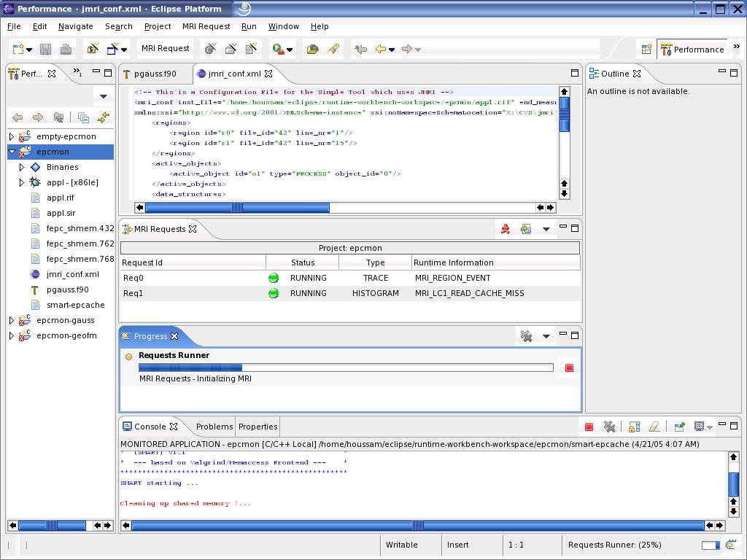Remove all terminated launches in the Console
The image size is (747, 560).
pos(609,427)
